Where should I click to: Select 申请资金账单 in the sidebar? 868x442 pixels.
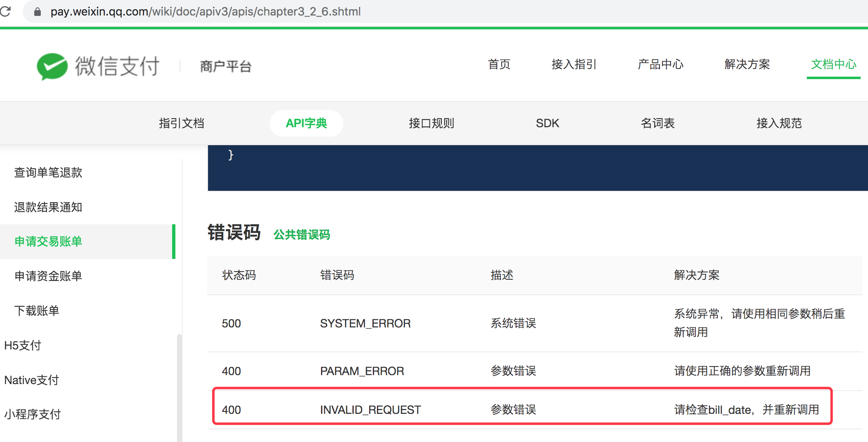pyautogui.click(x=48, y=276)
